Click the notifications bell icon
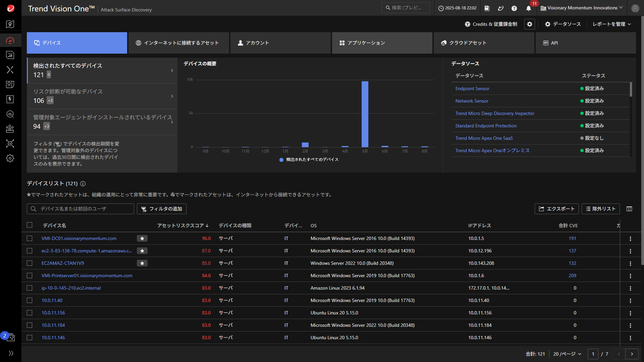This screenshot has width=644, height=362. [x=529, y=8]
